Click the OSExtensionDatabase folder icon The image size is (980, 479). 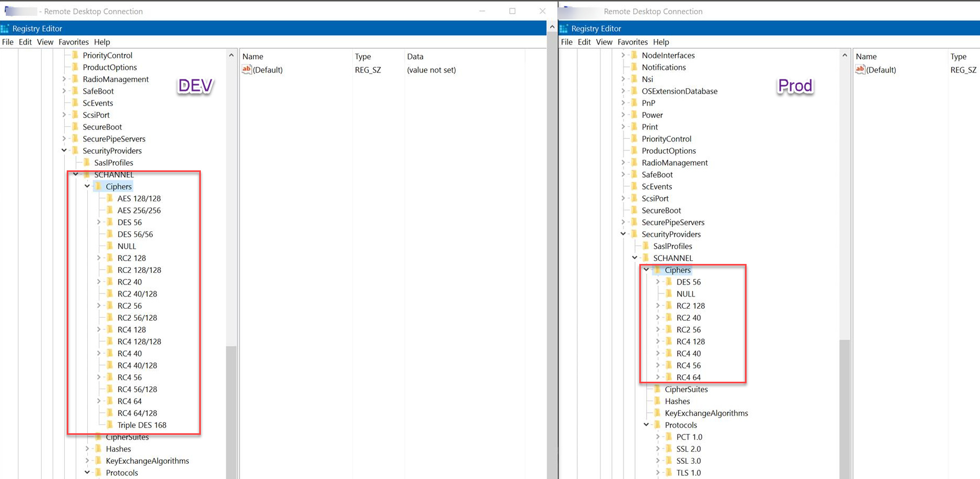pyautogui.click(x=634, y=91)
